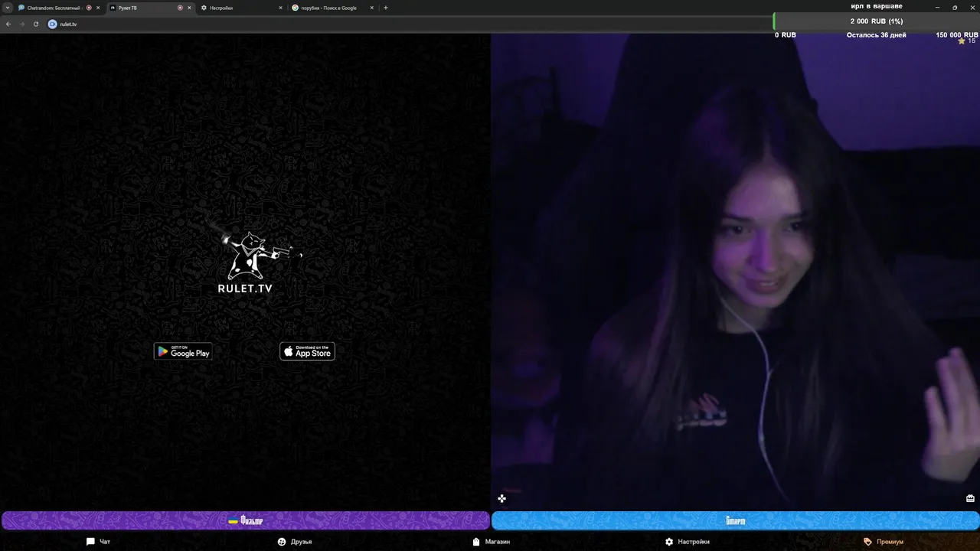Click the star counter icon
The width and height of the screenshot is (980, 551).
click(962, 41)
